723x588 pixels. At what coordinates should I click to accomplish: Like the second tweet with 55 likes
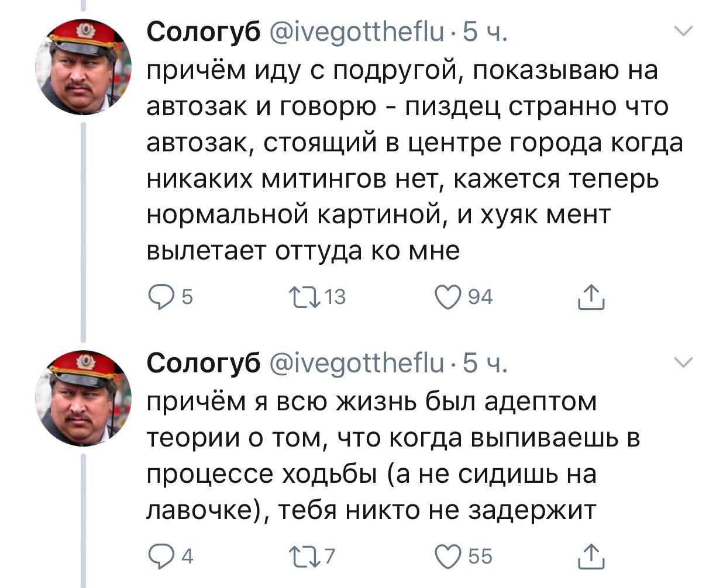(x=449, y=556)
